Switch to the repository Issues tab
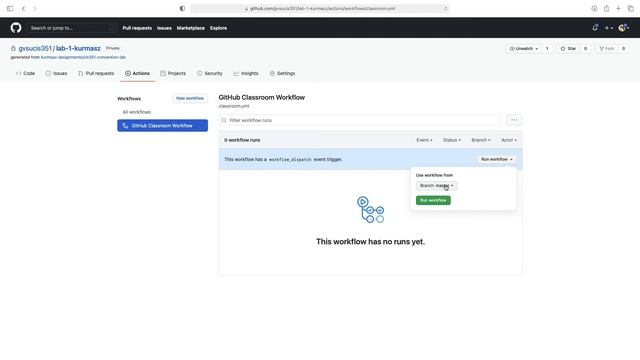 point(56,73)
